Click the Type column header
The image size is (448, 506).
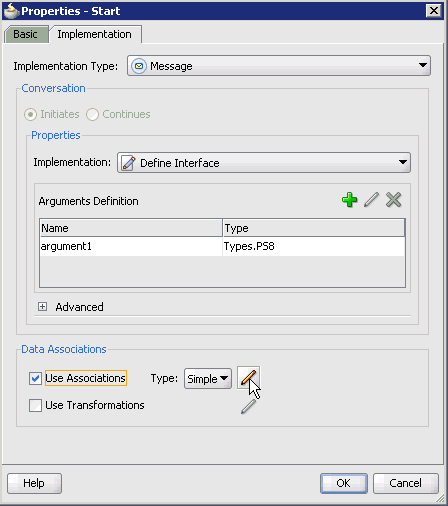314,228
